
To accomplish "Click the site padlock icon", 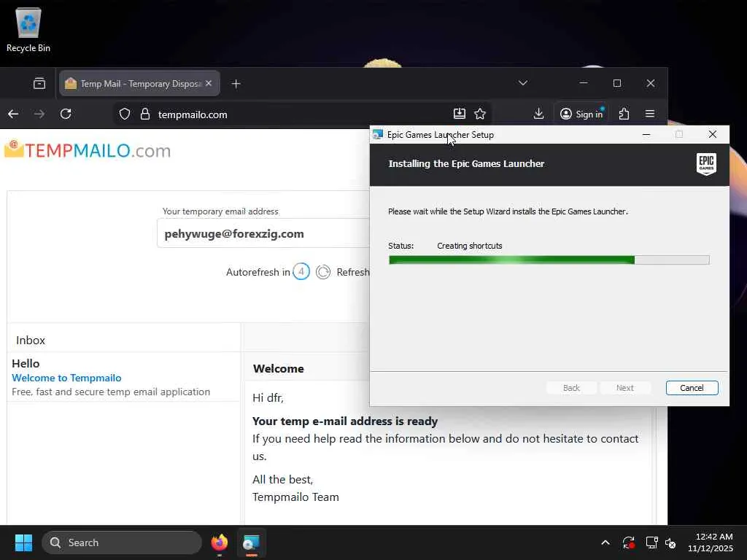I will pos(145,114).
